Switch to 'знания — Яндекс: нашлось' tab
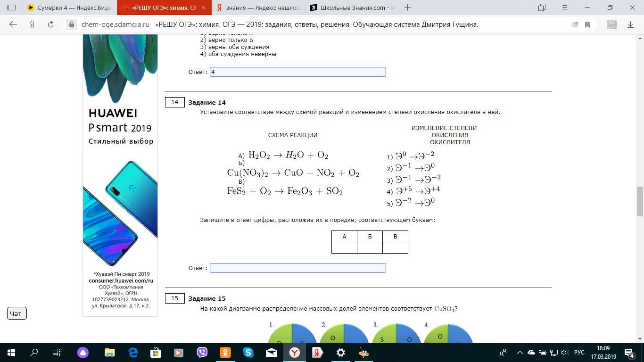Screen dimensions: 644x362 coord(258,8)
